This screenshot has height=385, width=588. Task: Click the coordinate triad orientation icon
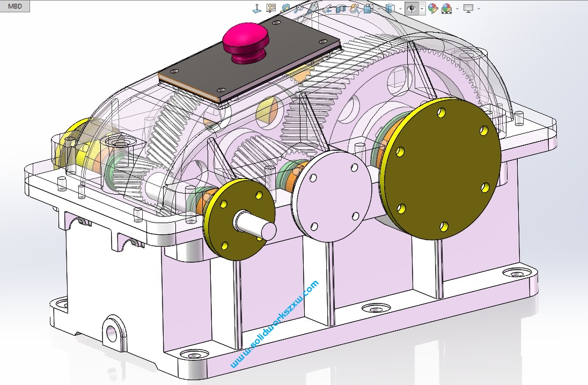[x=257, y=8]
